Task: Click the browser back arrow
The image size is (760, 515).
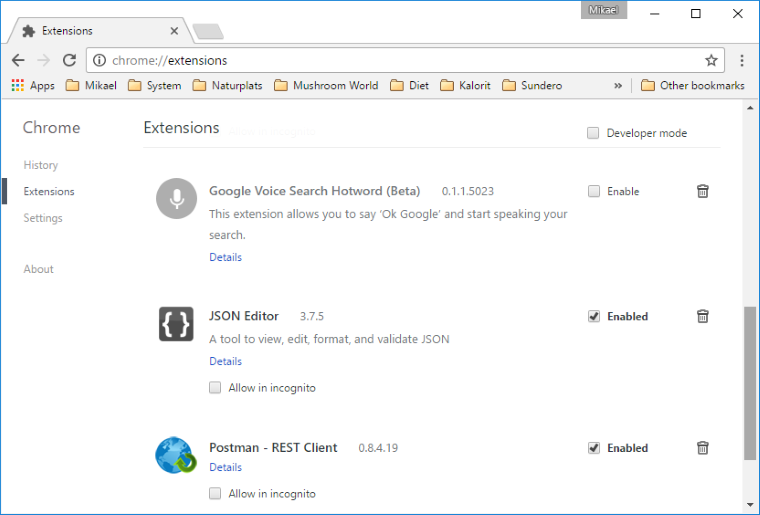Action: (x=18, y=60)
